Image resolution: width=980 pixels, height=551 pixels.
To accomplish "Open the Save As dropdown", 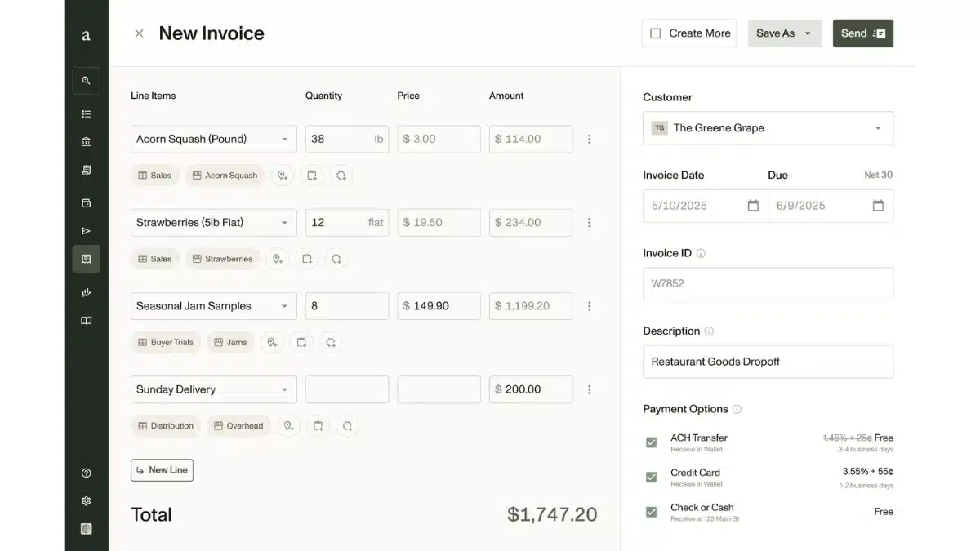I will 784,33.
